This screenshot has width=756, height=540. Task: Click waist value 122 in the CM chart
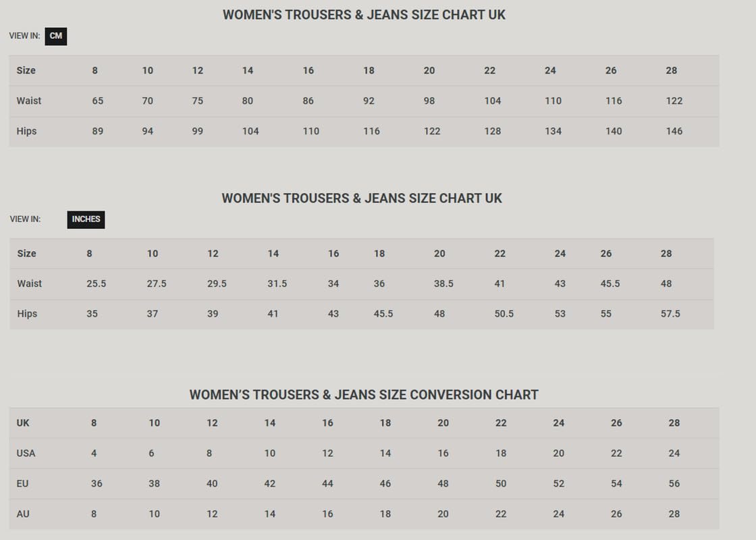(674, 101)
